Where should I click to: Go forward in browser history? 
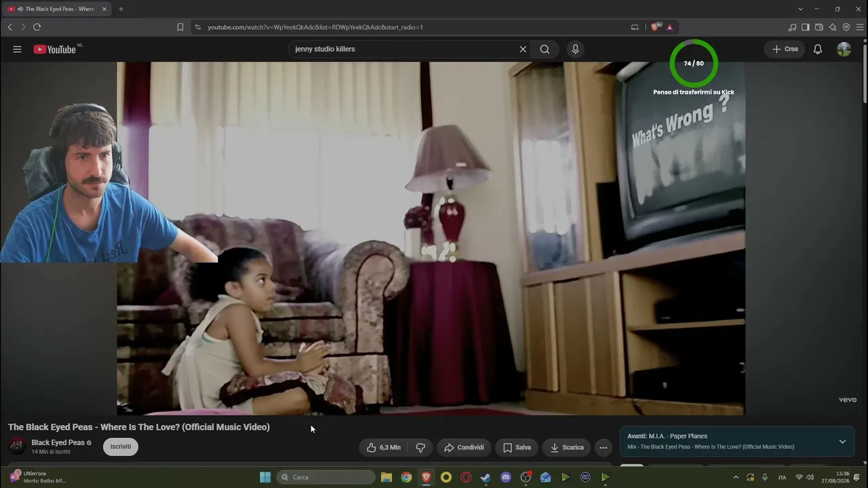coord(23,27)
